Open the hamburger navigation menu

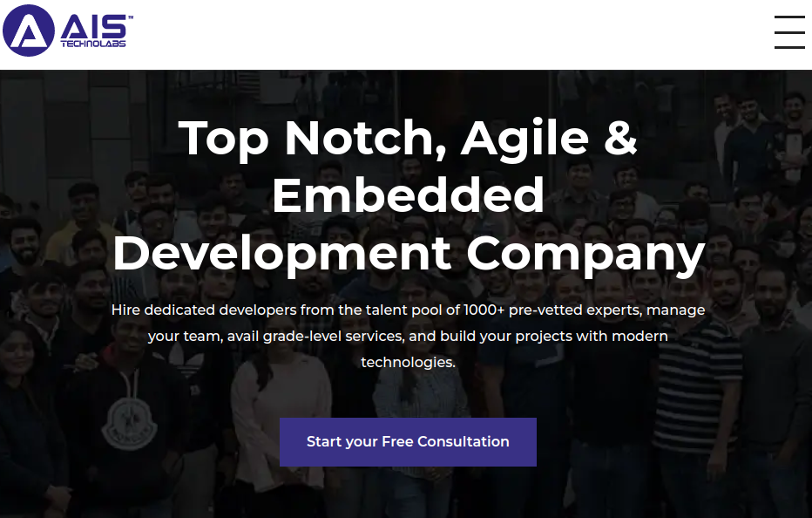(788, 32)
